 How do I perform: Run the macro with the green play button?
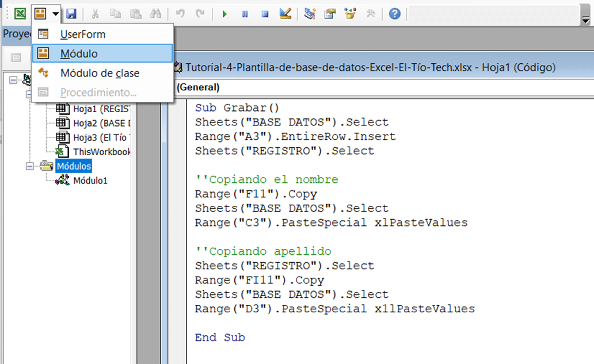(224, 14)
